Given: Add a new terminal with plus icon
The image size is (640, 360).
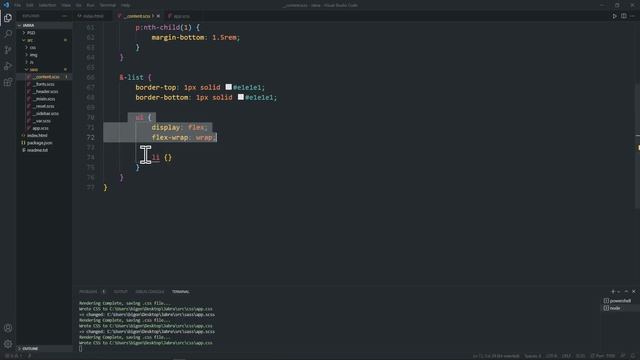Looking at the screenshot, I should pos(613,291).
